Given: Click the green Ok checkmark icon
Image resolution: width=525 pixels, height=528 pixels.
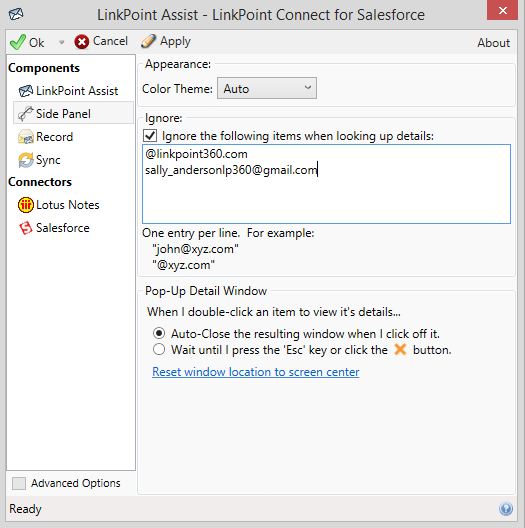Looking at the screenshot, I should 18,42.
